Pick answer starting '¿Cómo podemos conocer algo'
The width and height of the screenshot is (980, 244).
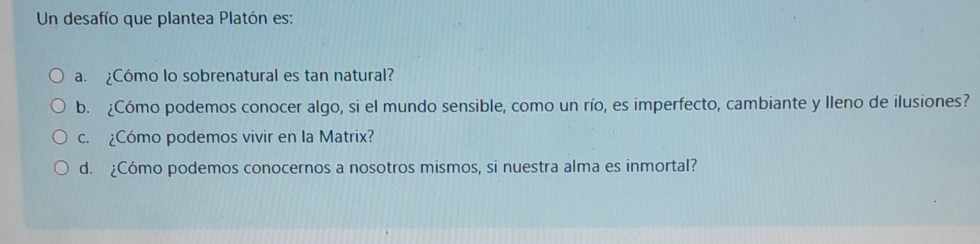(539, 105)
